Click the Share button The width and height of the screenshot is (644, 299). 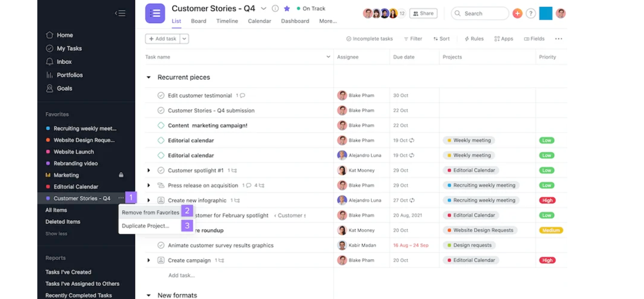coord(423,13)
